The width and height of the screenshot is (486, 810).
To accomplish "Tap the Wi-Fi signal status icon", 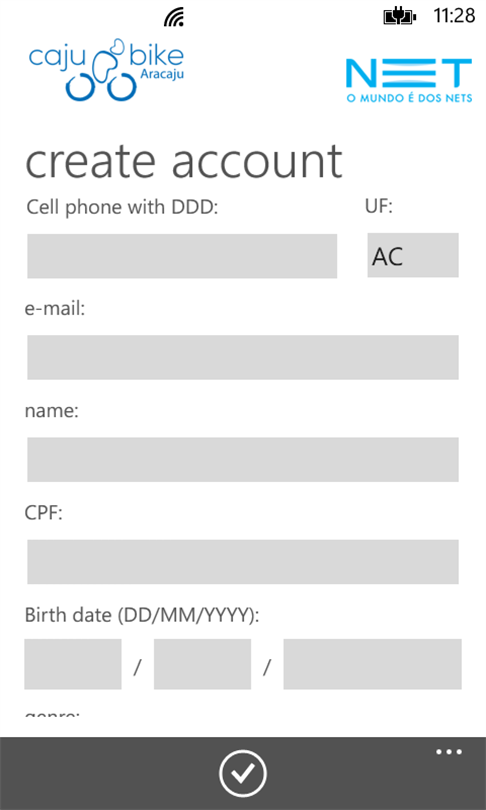I will (174, 18).
